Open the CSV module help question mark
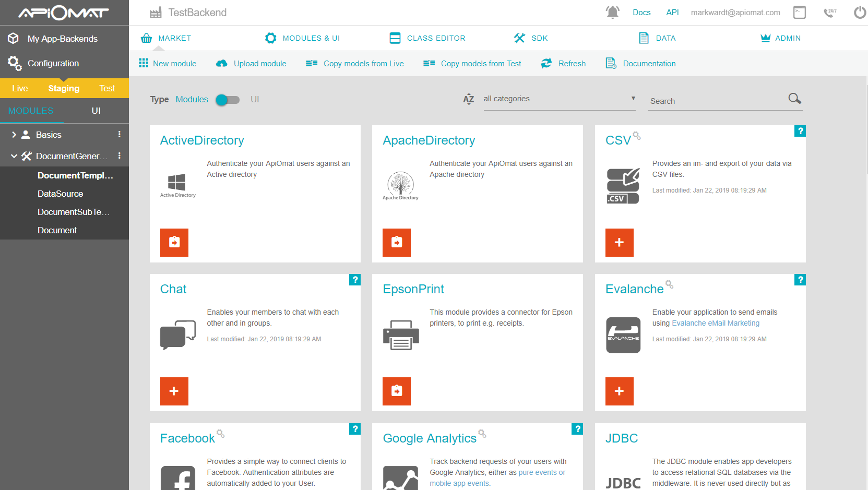The height and width of the screenshot is (490, 868). click(x=800, y=131)
